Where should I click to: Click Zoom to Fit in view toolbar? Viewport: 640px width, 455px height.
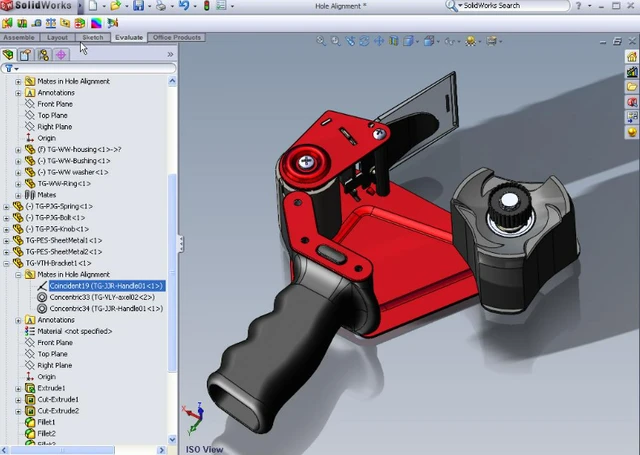[x=321, y=41]
